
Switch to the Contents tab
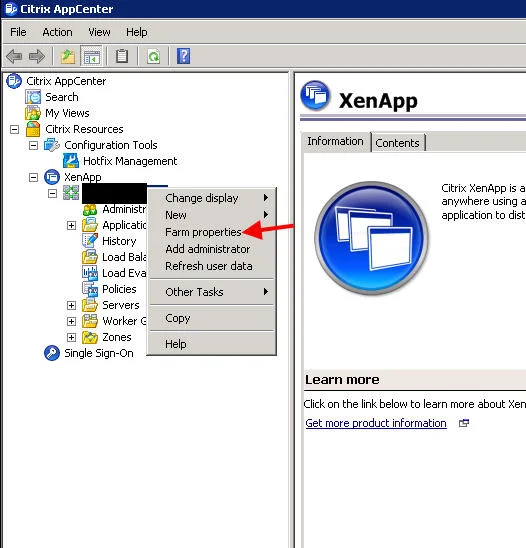(x=397, y=143)
